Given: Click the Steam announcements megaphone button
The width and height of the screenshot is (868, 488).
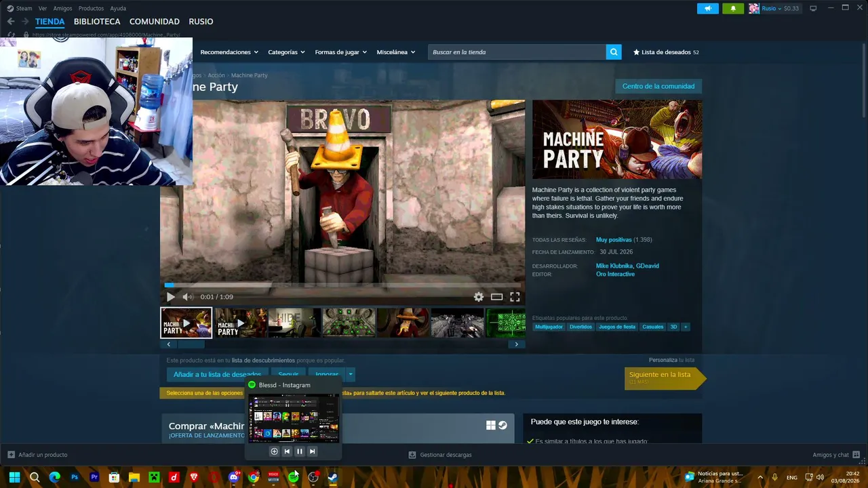Looking at the screenshot, I should tap(707, 9).
